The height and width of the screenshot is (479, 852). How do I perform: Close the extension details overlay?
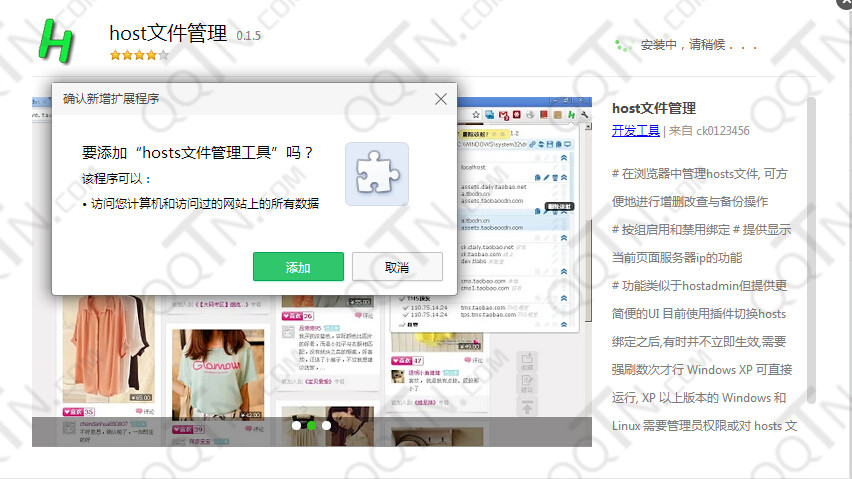pos(843,5)
